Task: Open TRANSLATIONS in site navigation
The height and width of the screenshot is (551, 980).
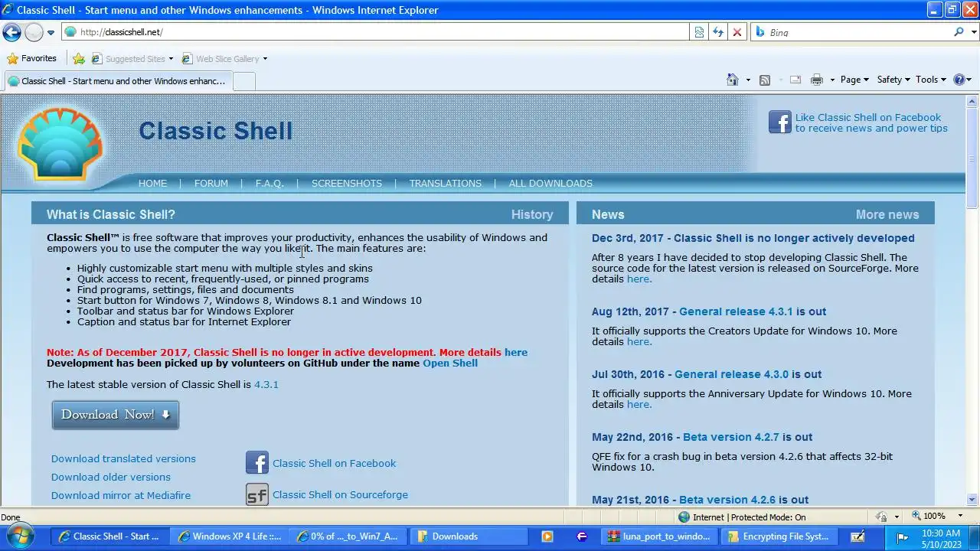Action: click(x=445, y=183)
